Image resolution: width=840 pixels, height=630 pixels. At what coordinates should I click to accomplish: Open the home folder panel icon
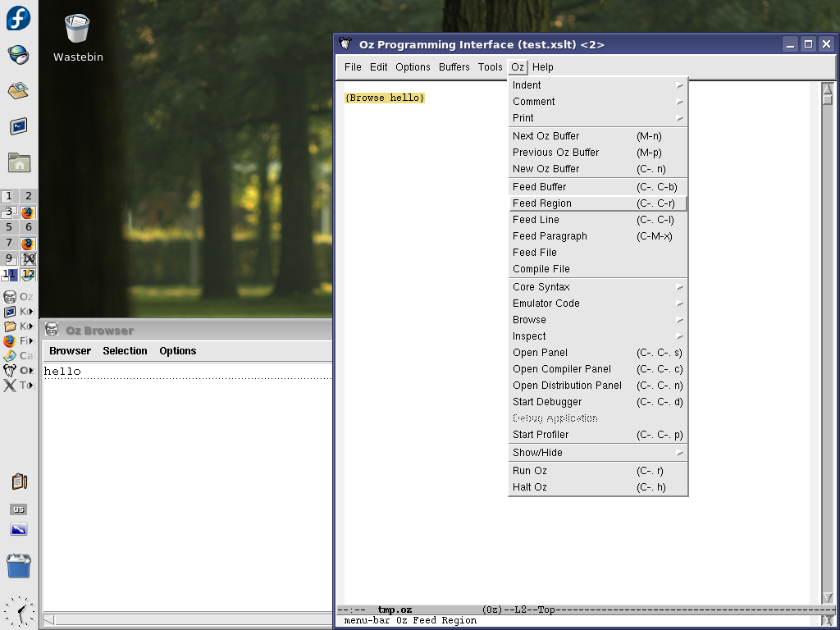tap(18, 162)
